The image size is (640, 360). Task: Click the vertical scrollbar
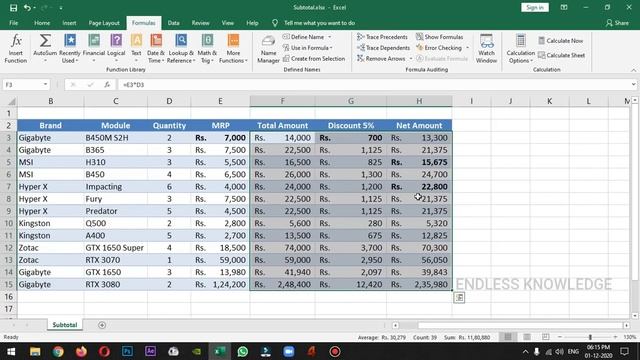(x=635, y=192)
